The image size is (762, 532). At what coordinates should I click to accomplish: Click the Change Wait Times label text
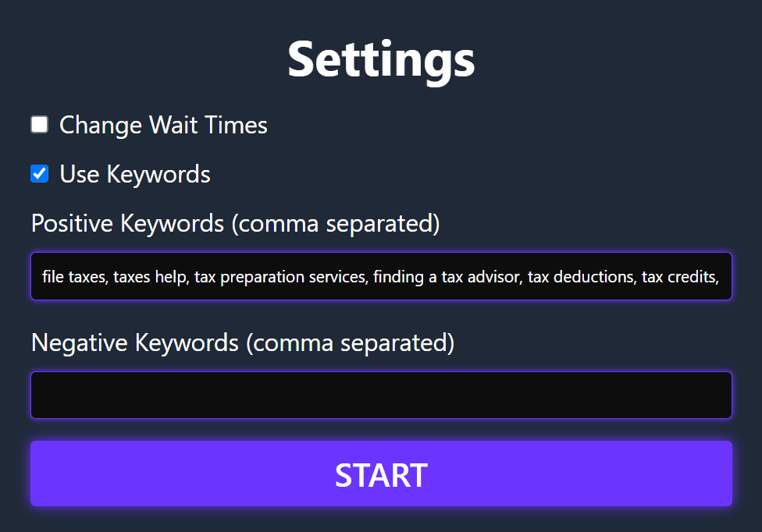point(163,125)
